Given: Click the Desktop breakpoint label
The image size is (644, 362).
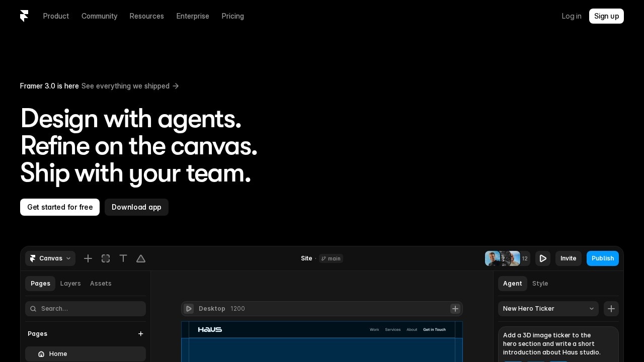Looking at the screenshot, I should point(212,309).
